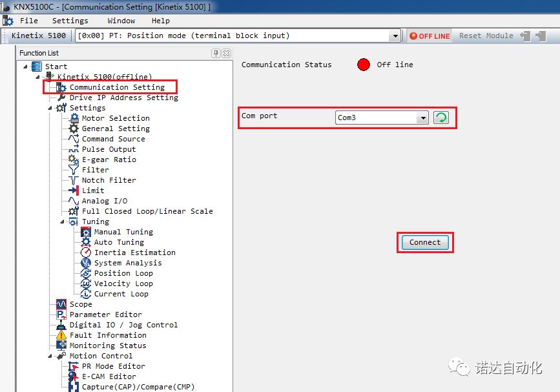Screen dimensions: 560x392
Task: Toggle the OFF LINE status button
Action: [x=430, y=36]
